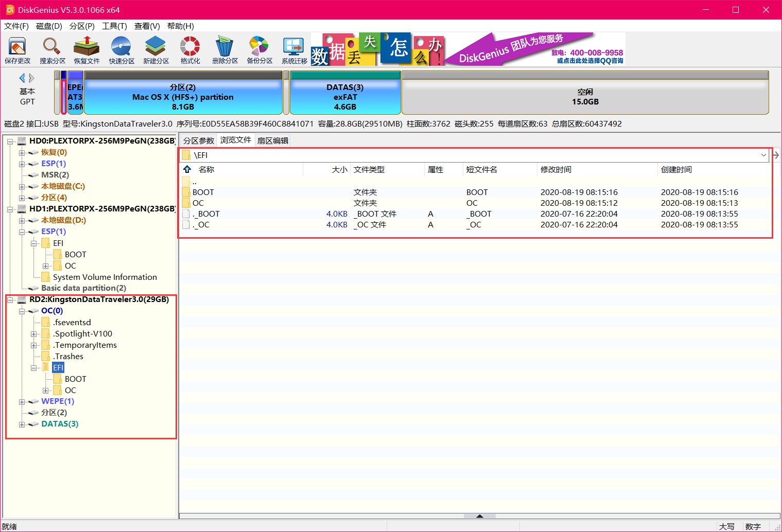The height and width of the screenshot is (532, 782).
Task: Open the path box dropdown arrow
Action: point(763,155)
